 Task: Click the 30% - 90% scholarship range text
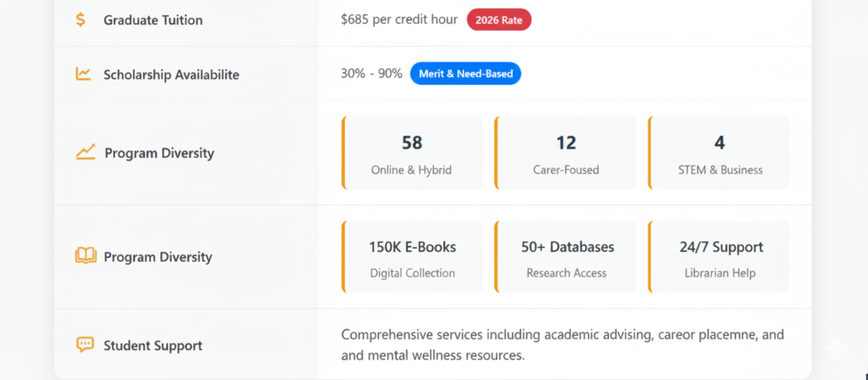371,74
